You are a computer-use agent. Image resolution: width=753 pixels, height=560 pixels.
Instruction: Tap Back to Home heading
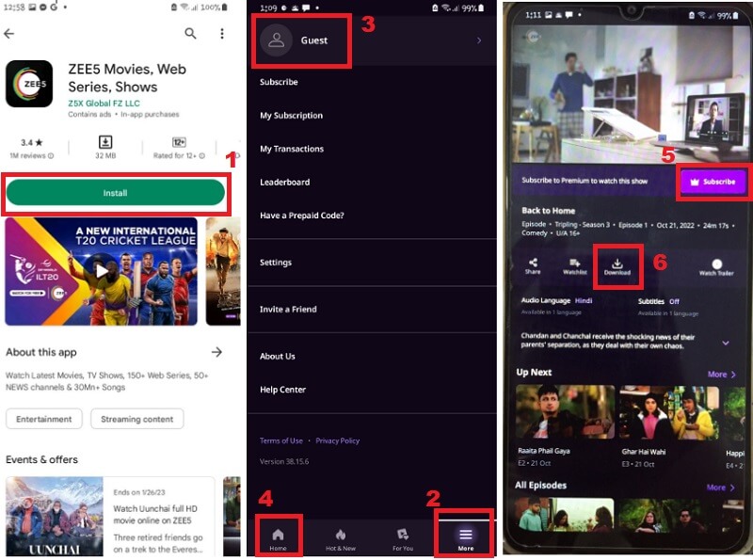point(548,211)
